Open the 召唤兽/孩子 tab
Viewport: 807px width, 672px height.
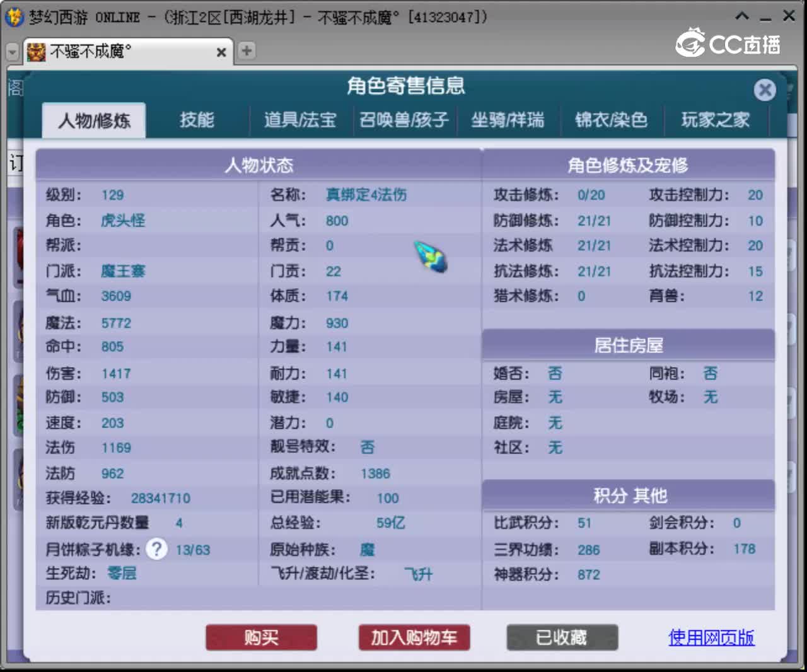click(404, 120)
